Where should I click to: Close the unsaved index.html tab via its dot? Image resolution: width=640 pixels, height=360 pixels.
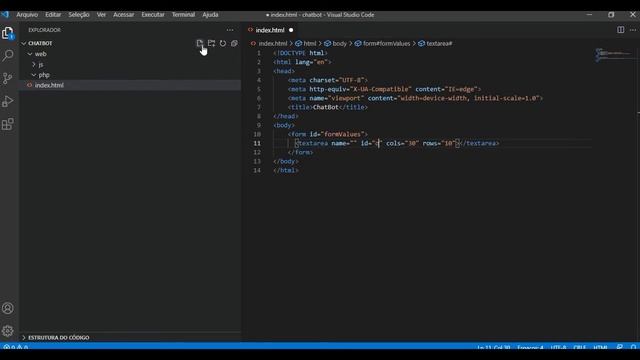pos(291,30)
